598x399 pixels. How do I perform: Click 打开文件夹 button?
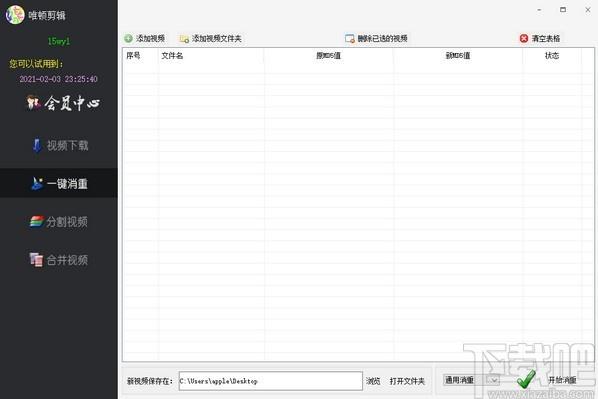tap(407, 381)
